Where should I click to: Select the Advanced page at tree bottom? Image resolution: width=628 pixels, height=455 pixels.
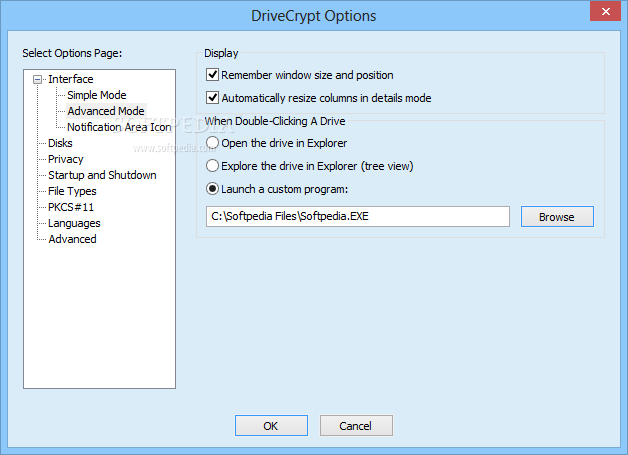coord(72,239)
